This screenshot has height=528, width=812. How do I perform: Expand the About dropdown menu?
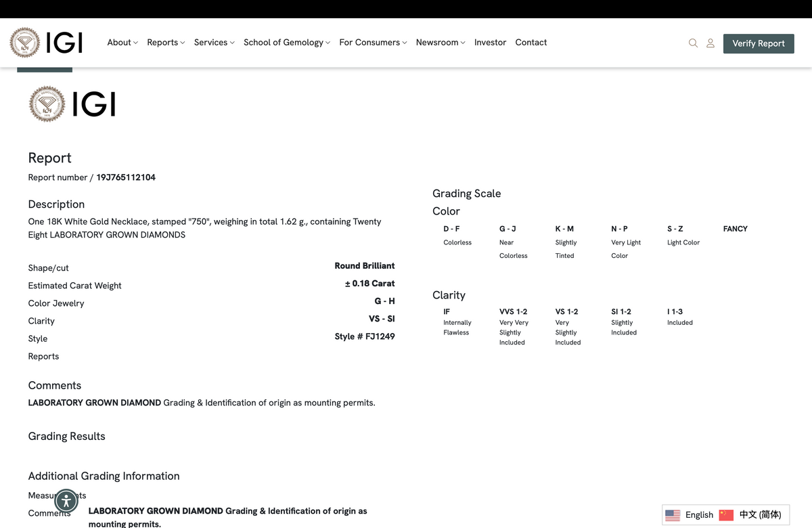coord(122,42)
